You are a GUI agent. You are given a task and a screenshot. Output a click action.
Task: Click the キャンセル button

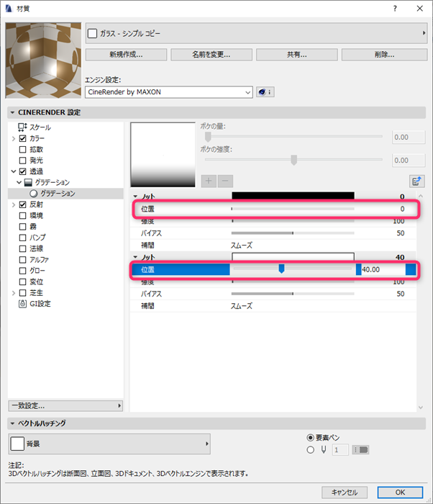(345, 492)
